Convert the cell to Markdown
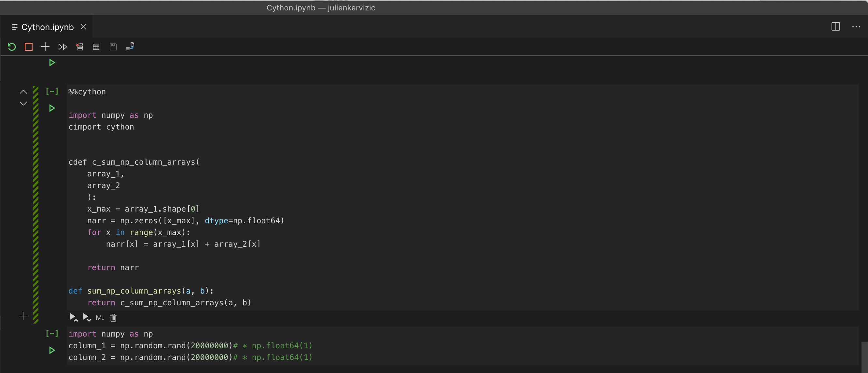Image resolution: width=868 pixels, height=373 pixels. [100, 317]
